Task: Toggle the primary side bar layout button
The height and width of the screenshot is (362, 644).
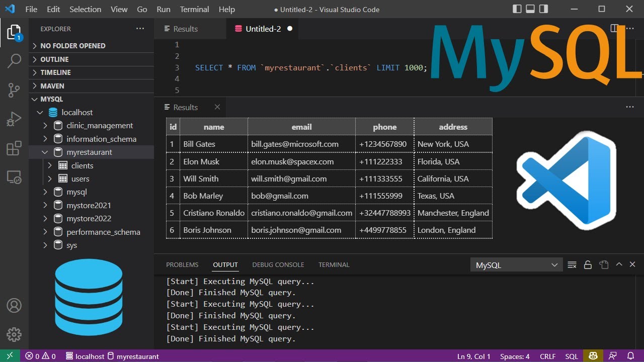Action: (517, 9)
